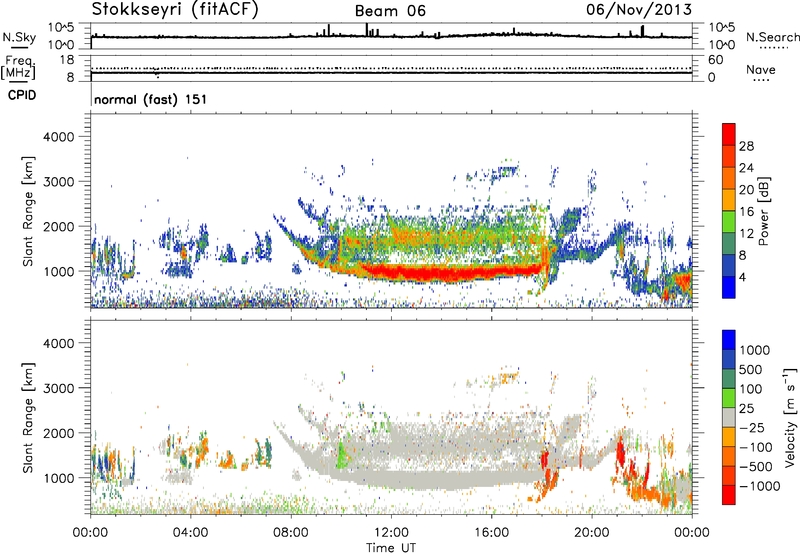800x554 pixels.
Task: Click the '-1000' value on the velocity scale
Action: [760, 486]
